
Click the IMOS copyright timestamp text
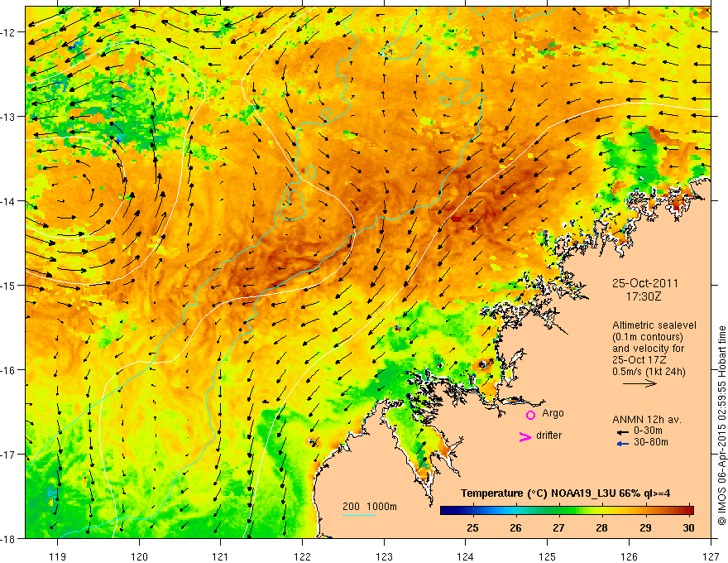(721, 426)
